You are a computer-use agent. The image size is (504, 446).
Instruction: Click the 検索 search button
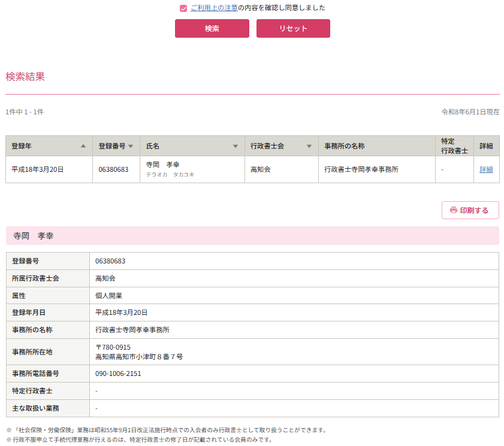[212, 29]
